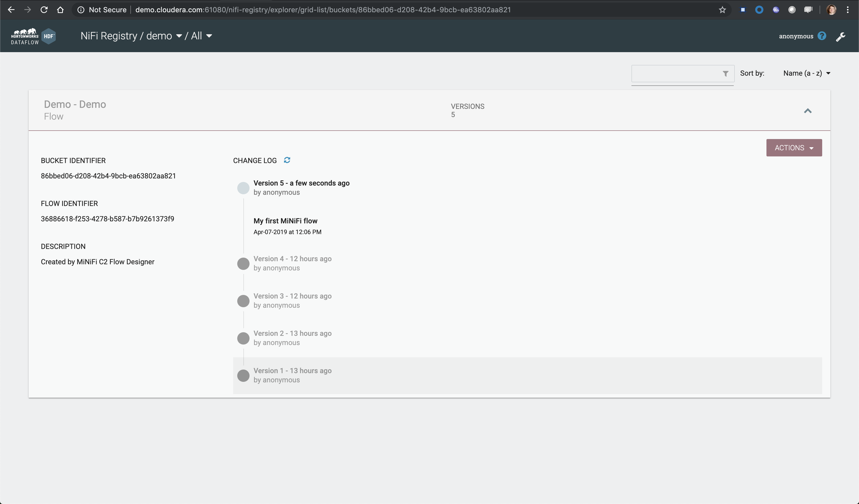The image size is (859, 504).
Task: Open help via question mark icon
Action: pyautogui.click(x=822, y=36)
